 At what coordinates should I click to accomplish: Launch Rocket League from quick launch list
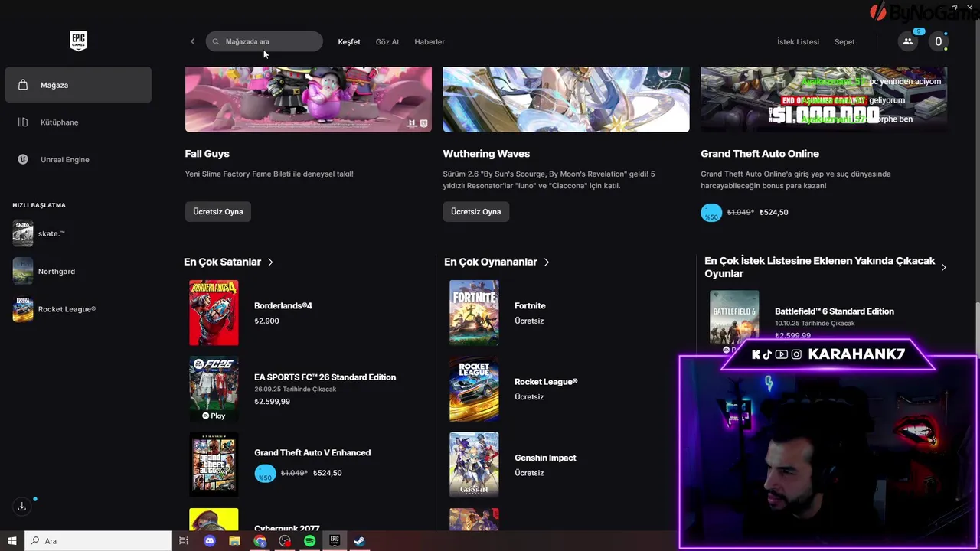(x=78, y=309)
